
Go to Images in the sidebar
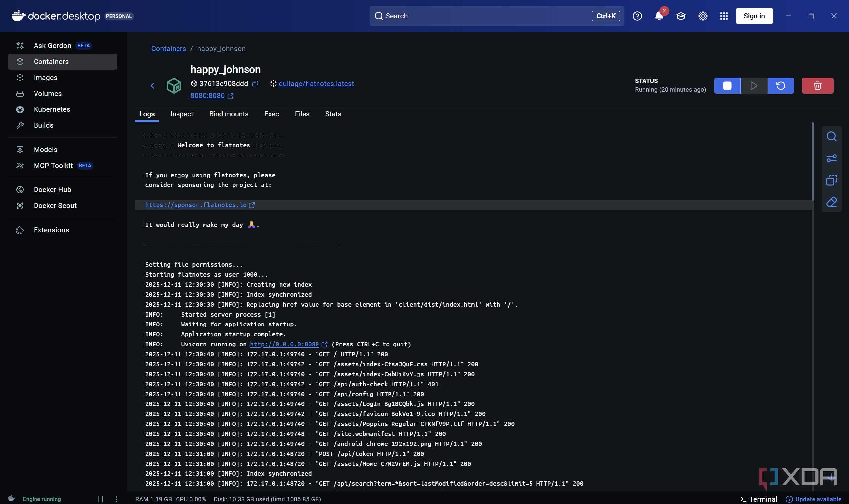pyautogui.click(x=62, y=77)
